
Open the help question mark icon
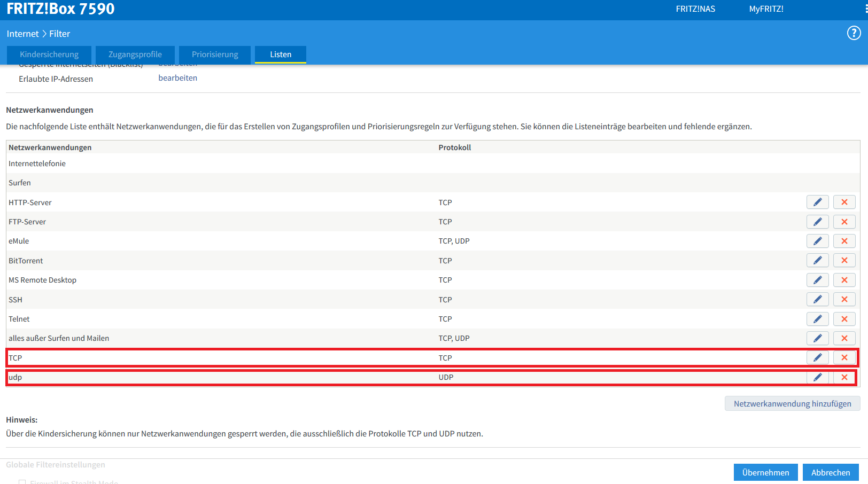pyautogui.click(x=854, y=33)
